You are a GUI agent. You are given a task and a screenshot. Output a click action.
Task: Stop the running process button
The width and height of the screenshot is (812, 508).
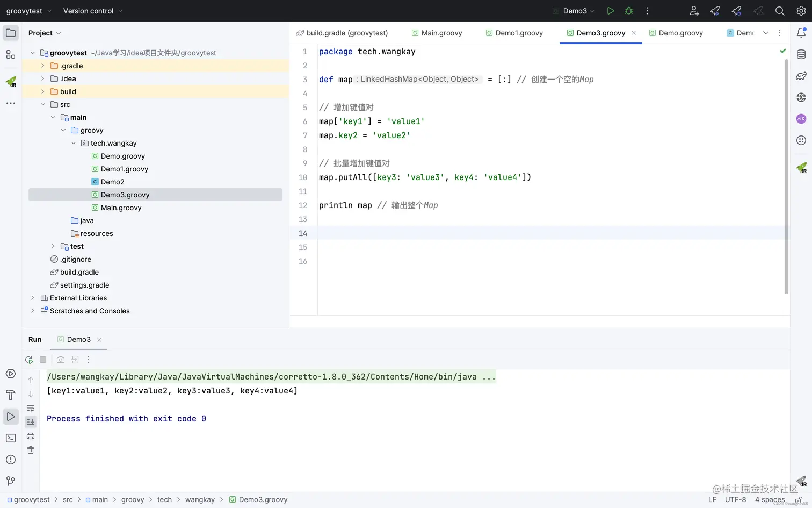pos(43,360)
